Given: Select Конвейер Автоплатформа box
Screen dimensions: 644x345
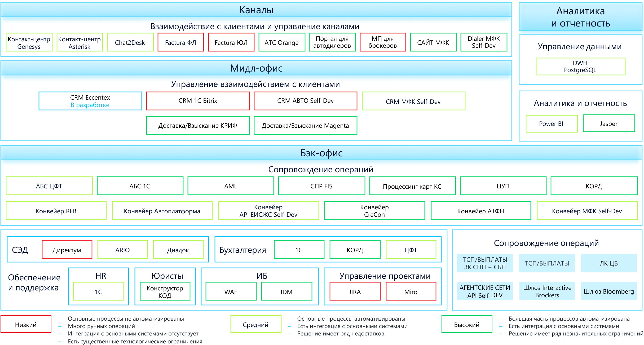Looking at the screenshot, I should [x=162, y=211].
